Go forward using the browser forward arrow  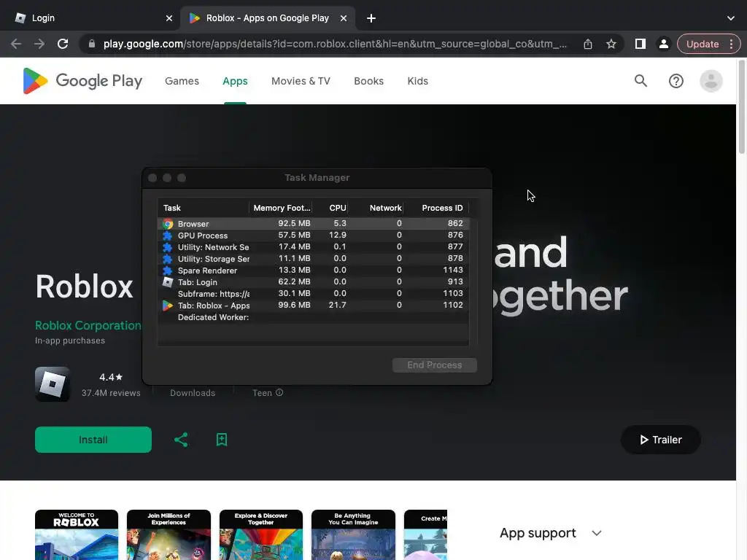tap(39, 44)
